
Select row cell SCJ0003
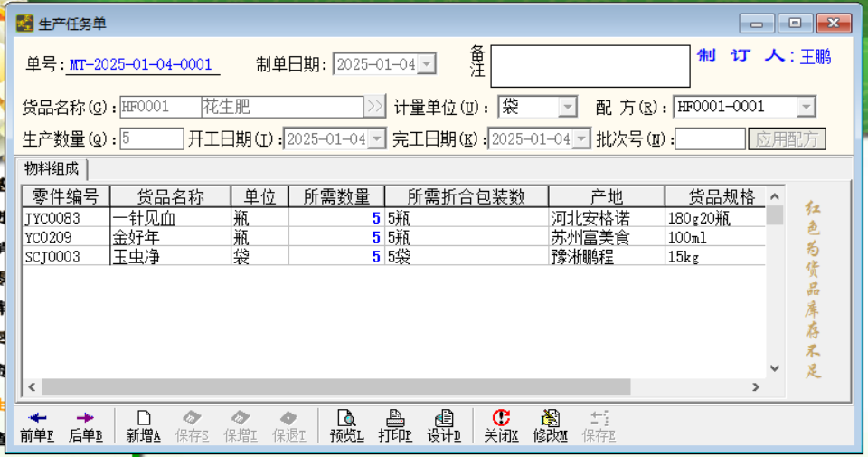pos(66,257)
